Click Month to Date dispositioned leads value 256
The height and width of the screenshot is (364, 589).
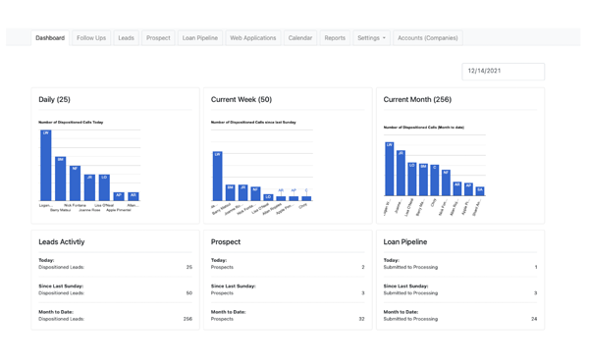coord(187,319)
